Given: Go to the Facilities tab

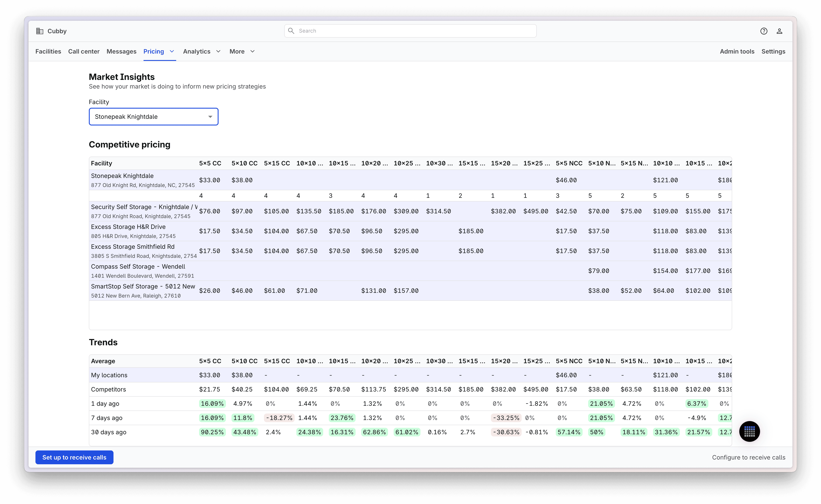Looking at the screenshot, I should click(x=48, y=51).
